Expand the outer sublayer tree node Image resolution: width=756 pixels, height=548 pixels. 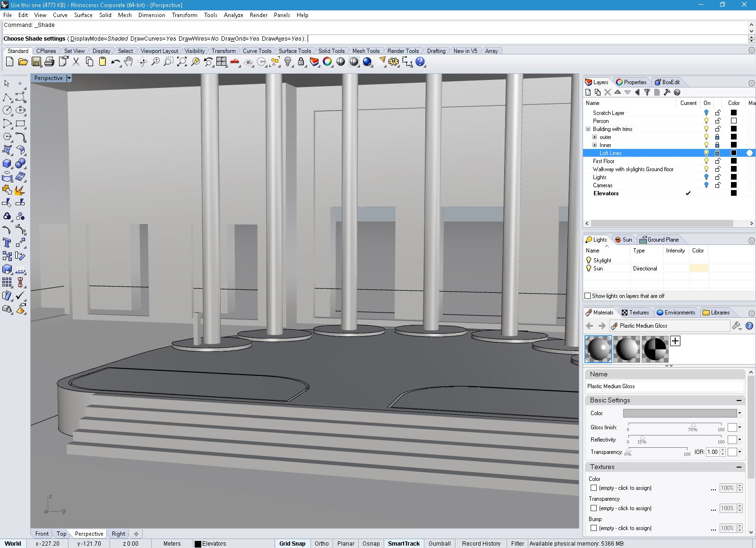pyautogui.click(x=595, y=137)
